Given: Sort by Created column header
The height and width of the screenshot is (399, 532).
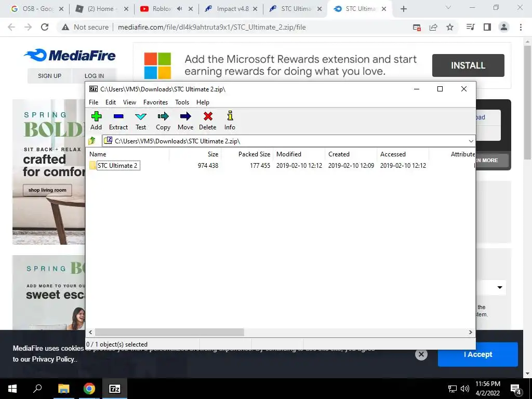Looking at the screenshot, I should [351, 154].
